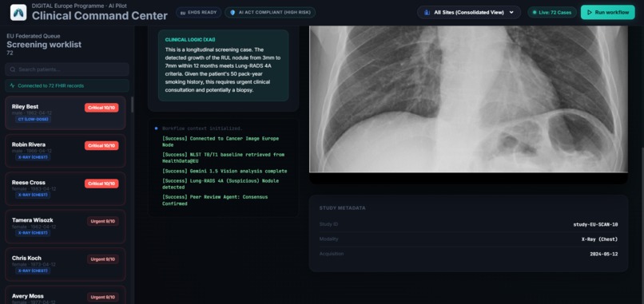Click the chest X-ray image viewer
Screen dimensions: 644x304
pos(468,99)
